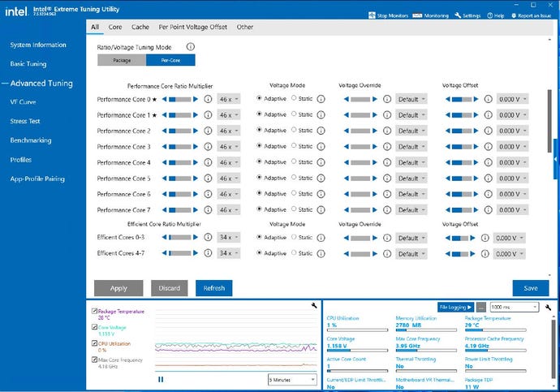Image resolution: width=560 pixels, height=392 pixels.
Task: Click Performance Core 4 ratio multiplier slider
Action: pyautogui.click(x=180, y=162)
